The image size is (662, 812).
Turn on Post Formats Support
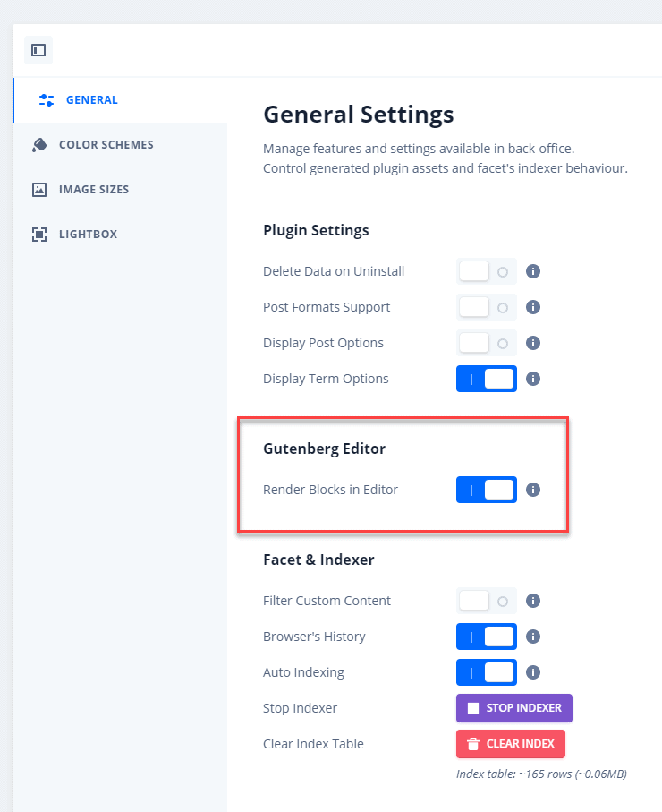point(486,307)
